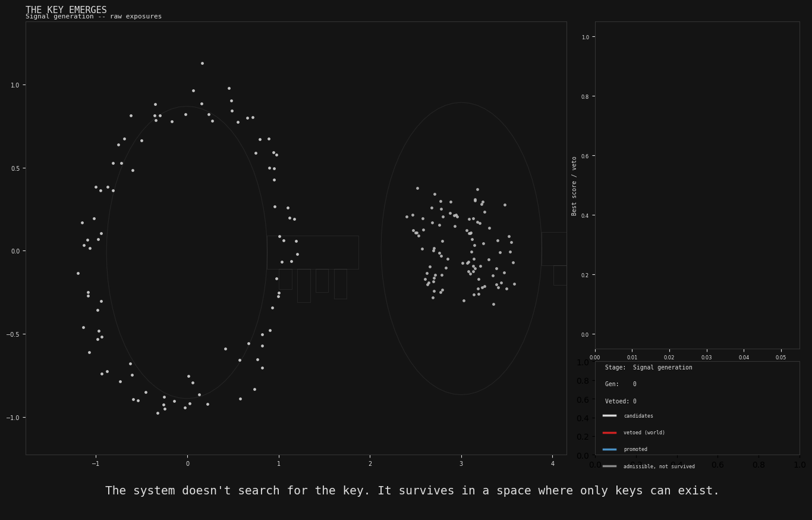Click the gray admissible legend swatch

point(609,466)
